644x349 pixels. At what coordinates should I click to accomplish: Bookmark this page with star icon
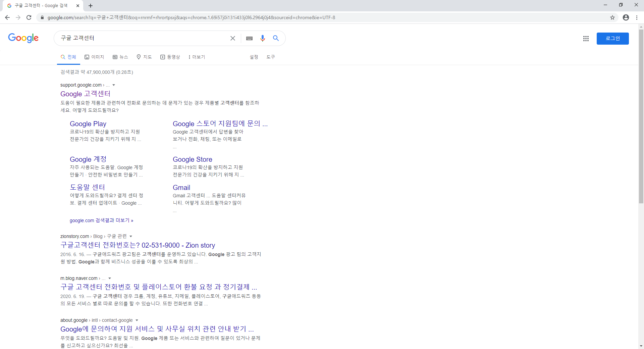pyautogui.click(x=612, y=17)
